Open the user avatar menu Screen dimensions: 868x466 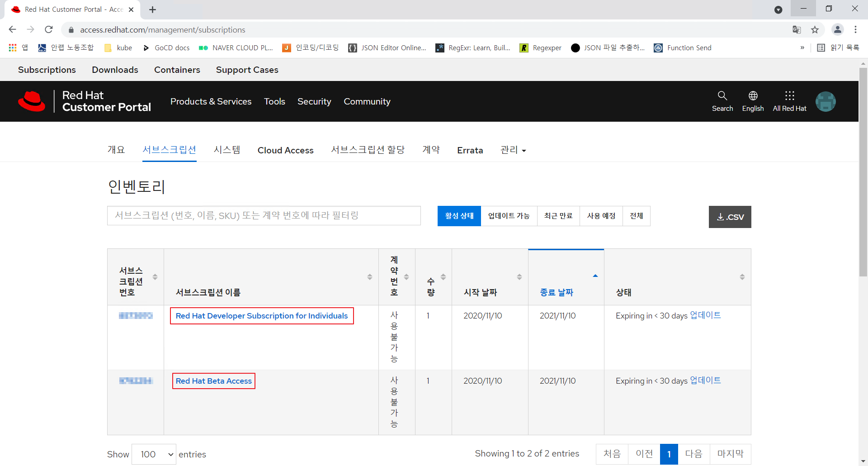point(826,101)
